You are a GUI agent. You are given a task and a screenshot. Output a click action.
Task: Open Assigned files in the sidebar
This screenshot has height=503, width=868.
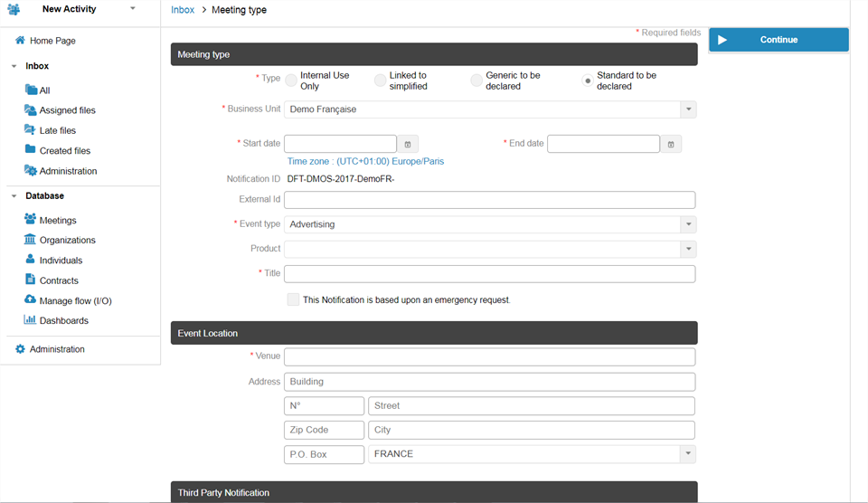(68, 110)
